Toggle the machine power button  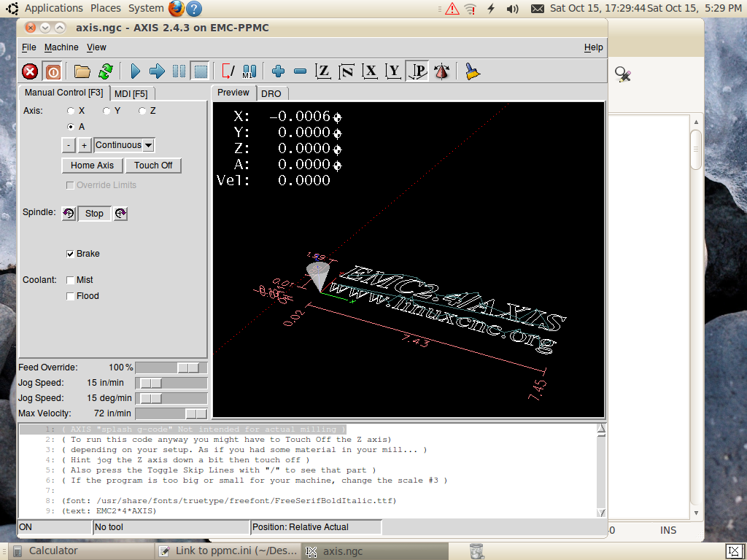click(53, 72)
